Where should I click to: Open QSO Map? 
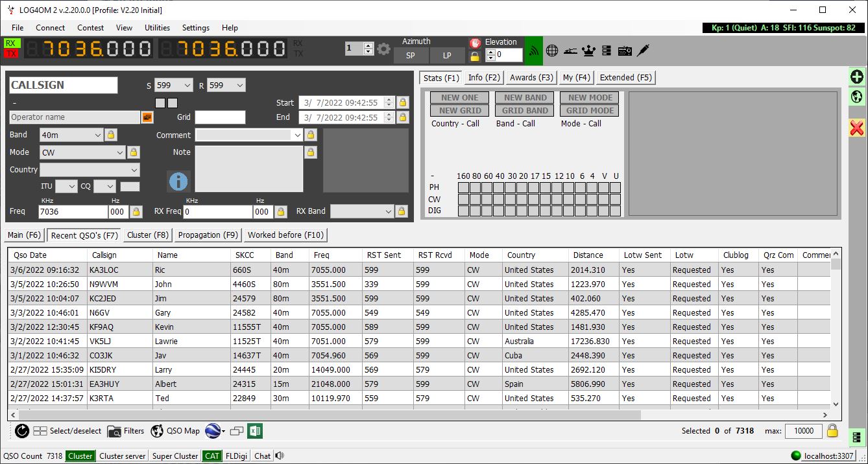[175, 431]
